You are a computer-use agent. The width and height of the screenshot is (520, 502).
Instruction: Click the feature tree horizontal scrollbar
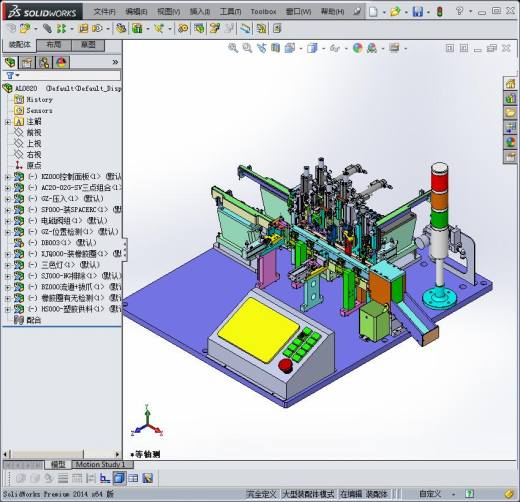[x=62, y=454]
